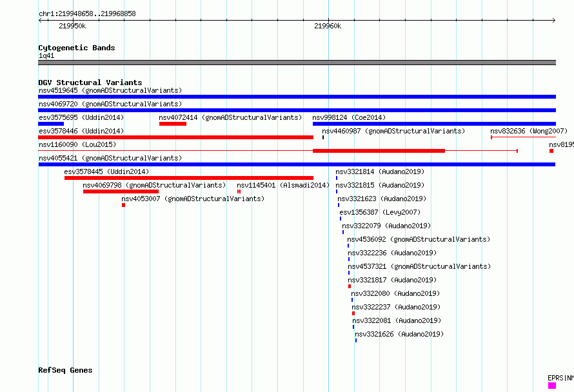Open variant esv3578445 (Uddin2014) label
This screenshot has height=392, width=574.
click(x=106, y=171)
